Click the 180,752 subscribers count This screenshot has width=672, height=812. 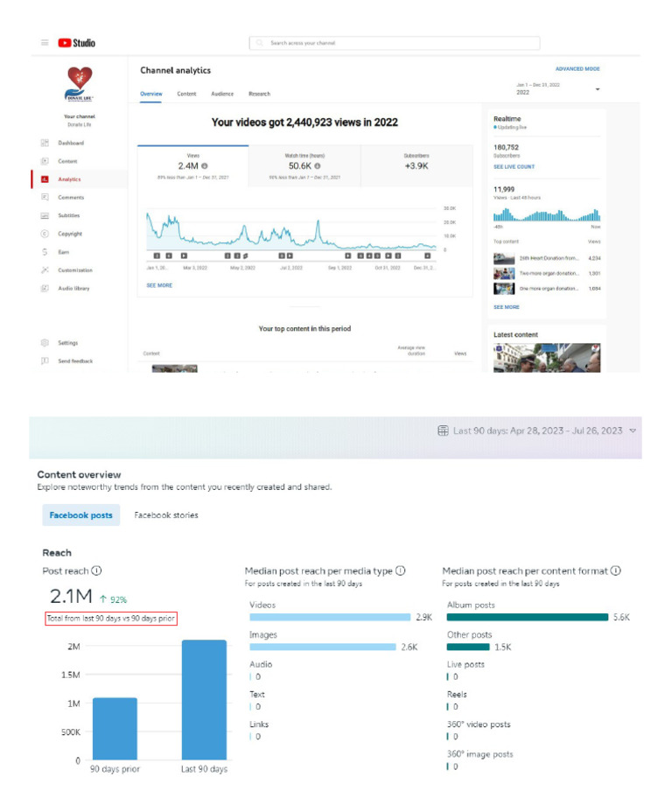tap(506, 148)
